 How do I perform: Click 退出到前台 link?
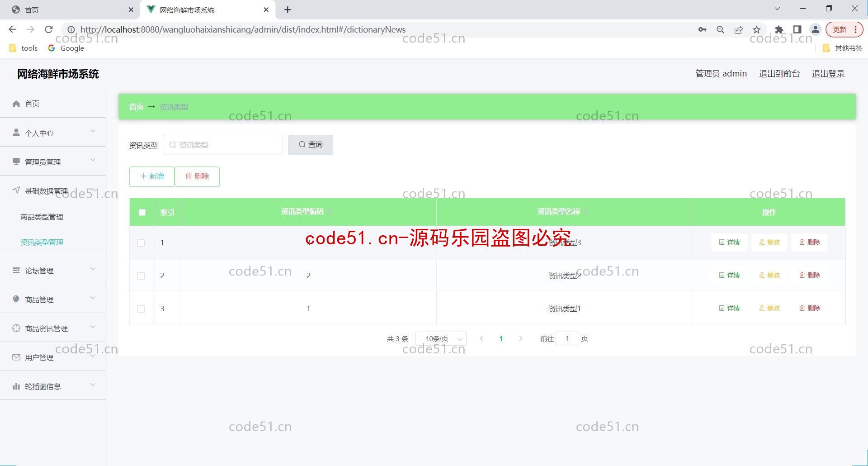(779, 73)
